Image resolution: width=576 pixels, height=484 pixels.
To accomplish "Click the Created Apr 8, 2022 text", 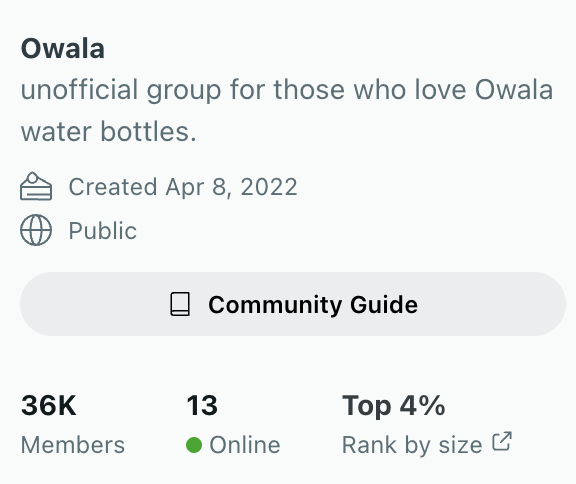I will [183, 187].
